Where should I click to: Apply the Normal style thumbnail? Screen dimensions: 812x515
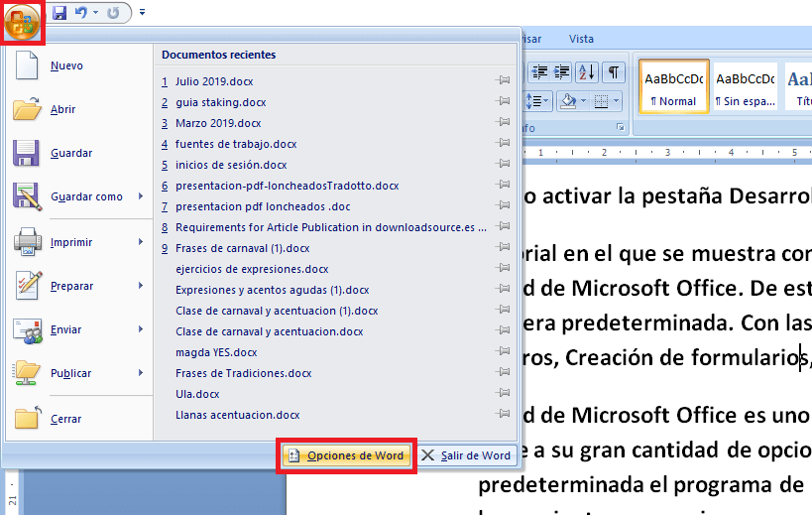click(674, 86)
